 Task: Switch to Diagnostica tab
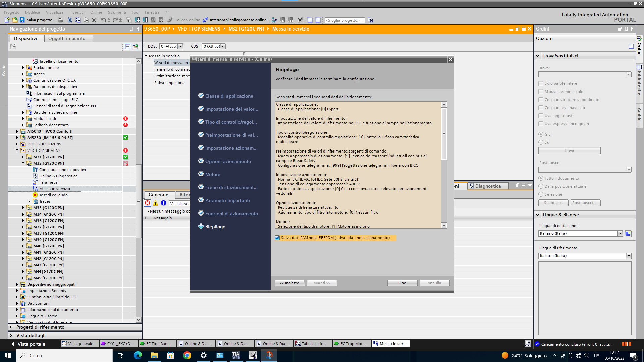tap(488, 186)
